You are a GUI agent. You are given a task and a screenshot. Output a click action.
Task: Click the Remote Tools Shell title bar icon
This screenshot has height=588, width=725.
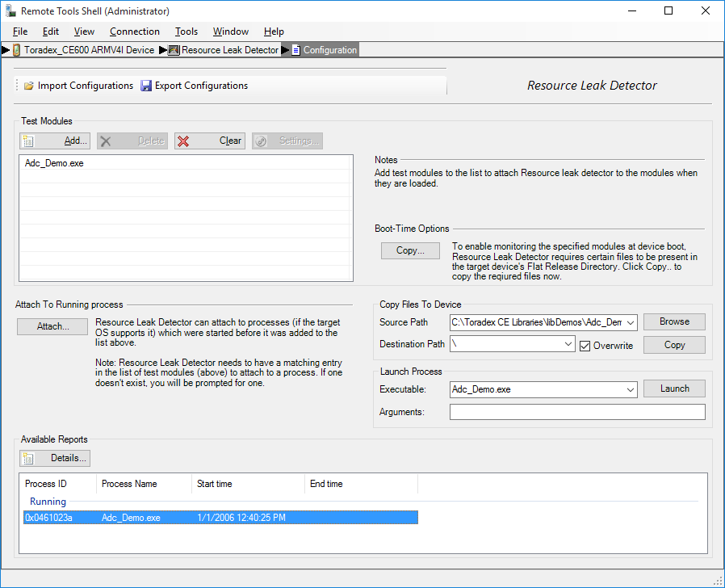(x=10, y=10)
